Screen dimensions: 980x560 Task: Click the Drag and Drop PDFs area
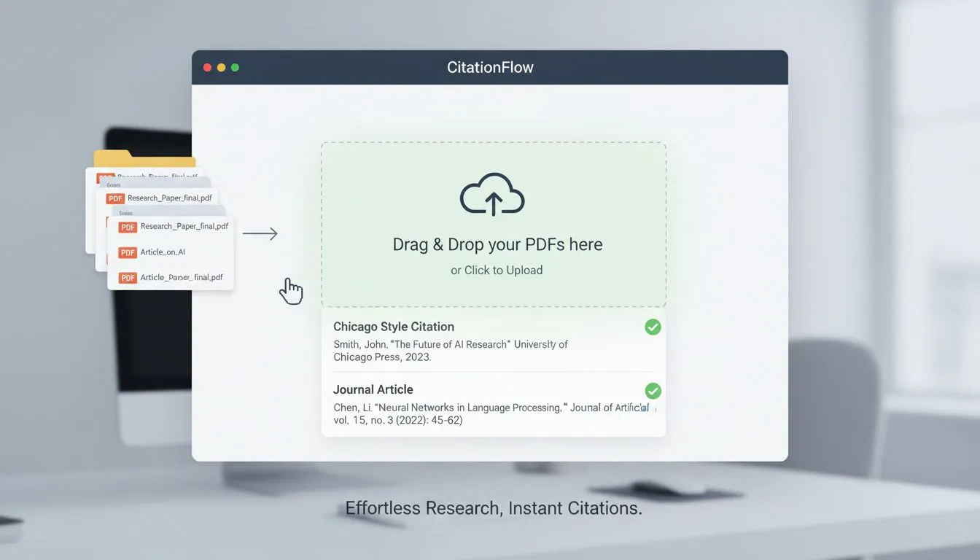494,224
